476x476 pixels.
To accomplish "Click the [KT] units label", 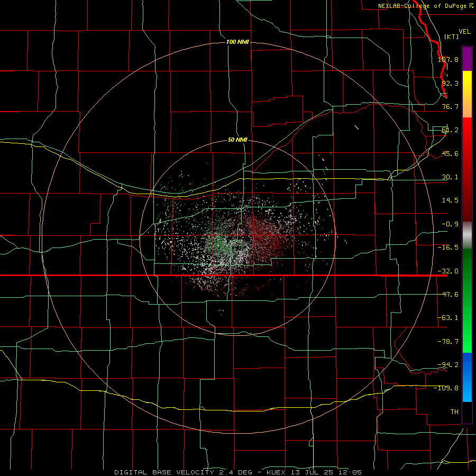I will coord(452,36).
